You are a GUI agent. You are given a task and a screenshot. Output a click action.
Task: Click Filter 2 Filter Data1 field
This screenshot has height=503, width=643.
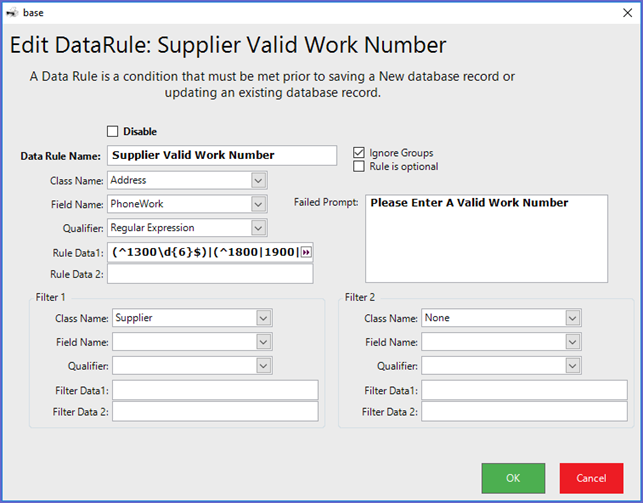tap(523, 390)
